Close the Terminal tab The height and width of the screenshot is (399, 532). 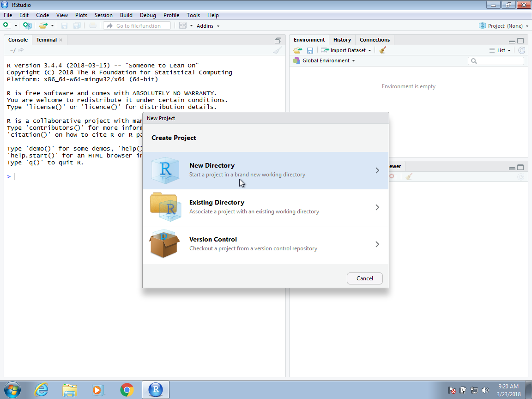(61, 40)
